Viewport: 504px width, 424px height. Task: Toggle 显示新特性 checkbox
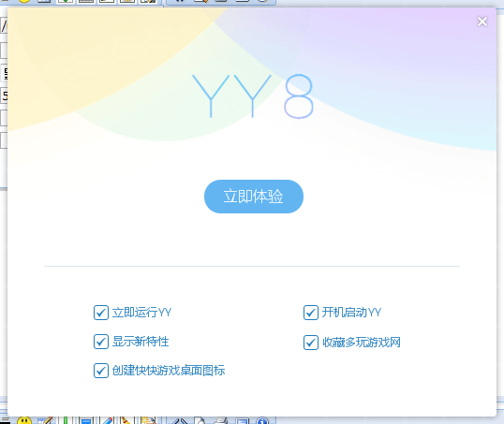click(x=101, y=342)
